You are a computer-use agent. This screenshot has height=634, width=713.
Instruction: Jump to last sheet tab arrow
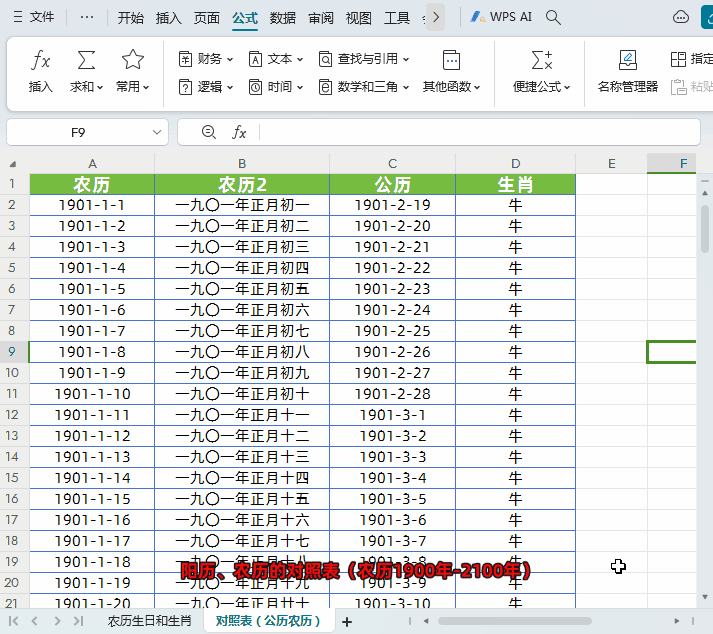pos(78,621)
